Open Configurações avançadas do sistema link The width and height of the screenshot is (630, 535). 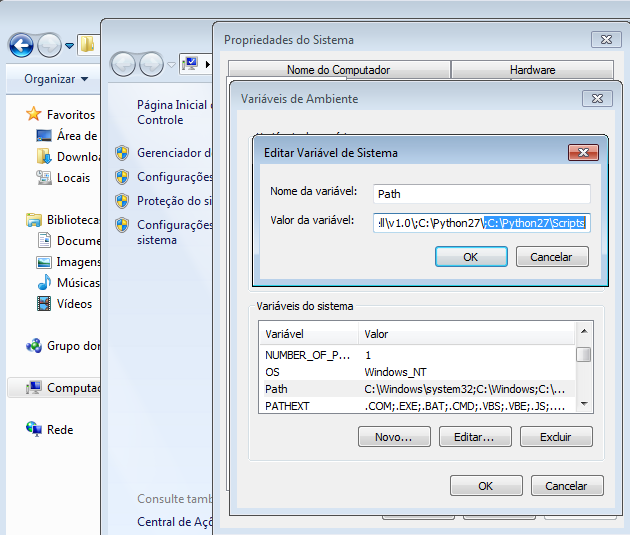pyautogui.click(x=174, y=232)
